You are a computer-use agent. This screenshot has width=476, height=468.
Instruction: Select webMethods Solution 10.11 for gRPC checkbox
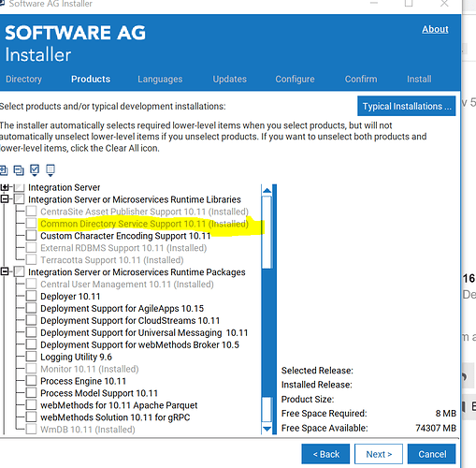pos(31,417)
